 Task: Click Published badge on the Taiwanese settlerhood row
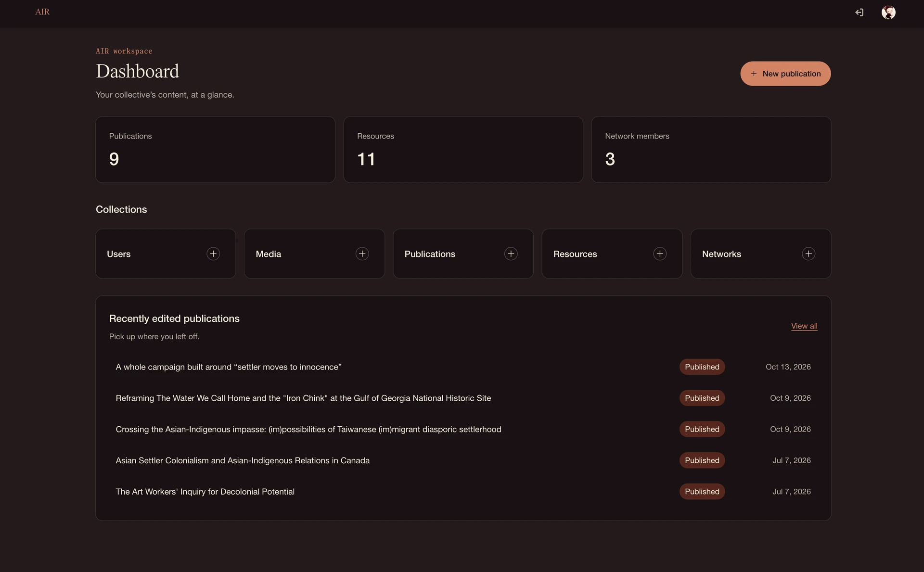point(702,430)
